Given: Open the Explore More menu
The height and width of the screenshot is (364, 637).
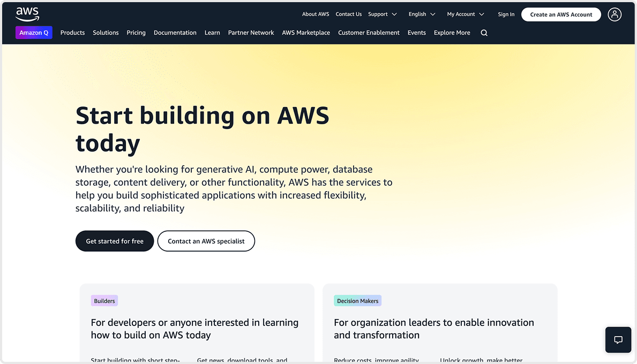Looking at the screenshot, I should (x=452, y=33).
